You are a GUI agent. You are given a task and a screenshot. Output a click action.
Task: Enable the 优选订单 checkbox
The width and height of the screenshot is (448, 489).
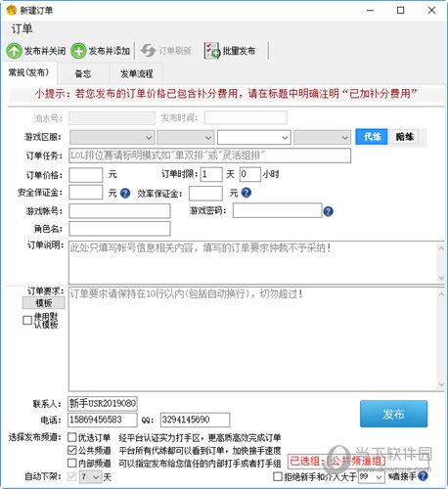pos(72,437)
